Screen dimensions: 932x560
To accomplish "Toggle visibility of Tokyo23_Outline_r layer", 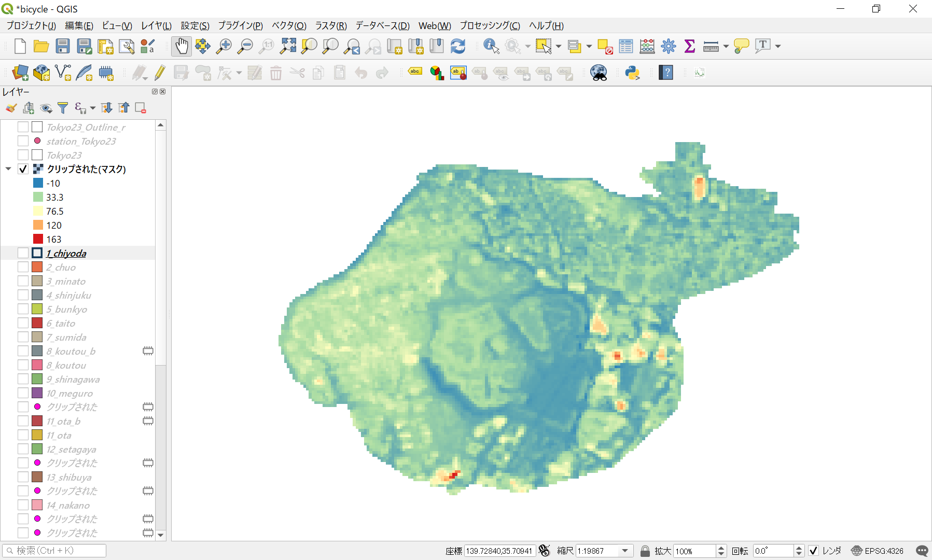I will click(x=23, y=127).
